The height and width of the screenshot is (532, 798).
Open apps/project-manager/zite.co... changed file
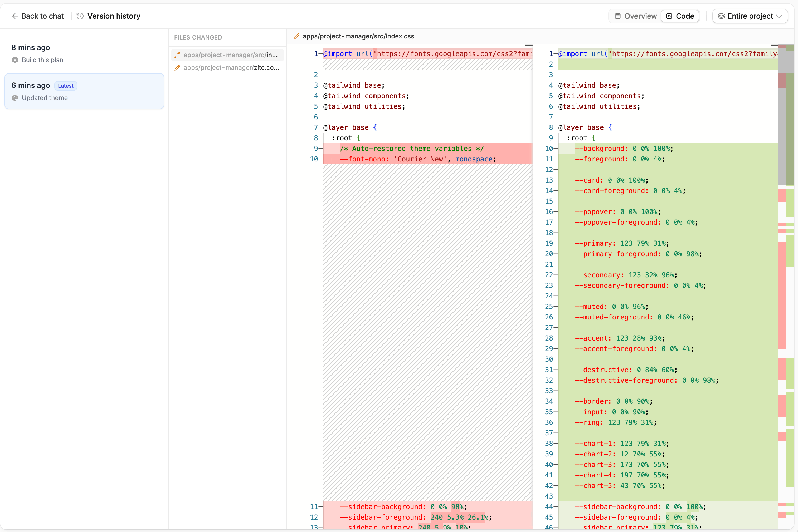tap(228, 67)
